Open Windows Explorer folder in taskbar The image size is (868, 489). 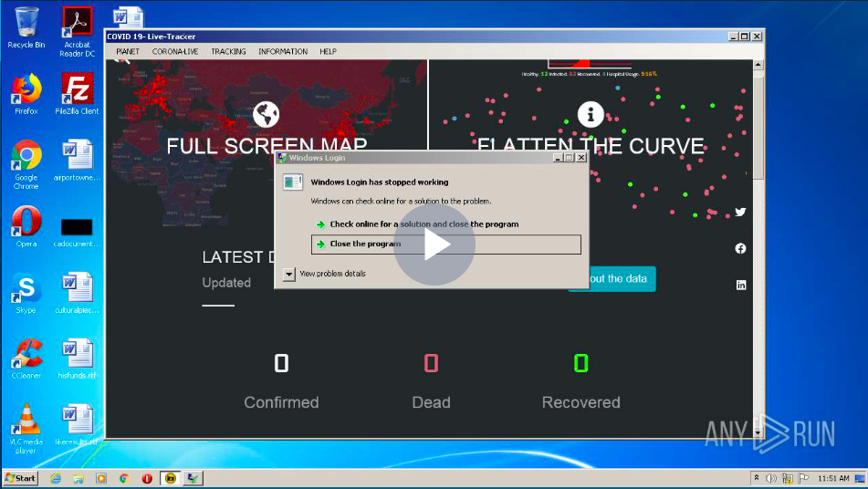[78, 478]
